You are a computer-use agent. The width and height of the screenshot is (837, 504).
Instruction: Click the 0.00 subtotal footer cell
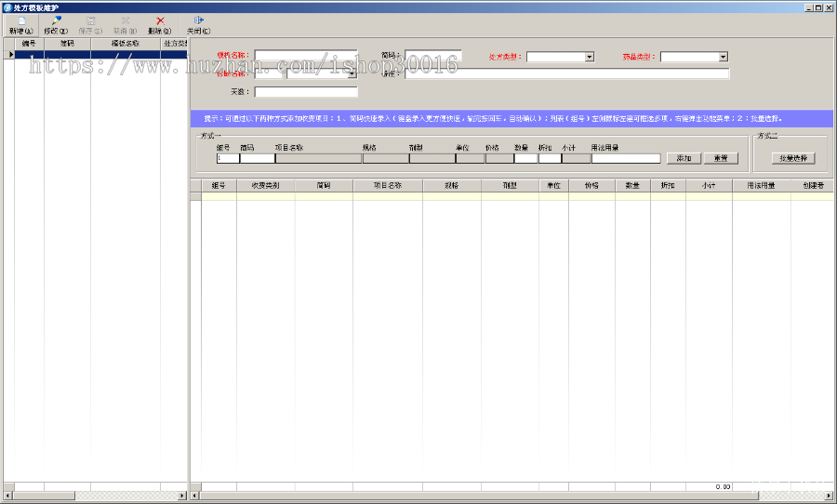click(x=709, y=487)
